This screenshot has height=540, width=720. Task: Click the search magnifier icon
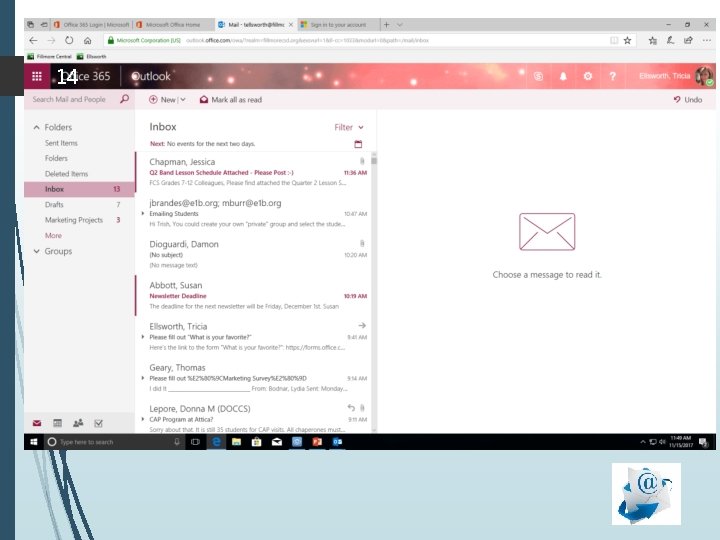[x=124, y=99]
